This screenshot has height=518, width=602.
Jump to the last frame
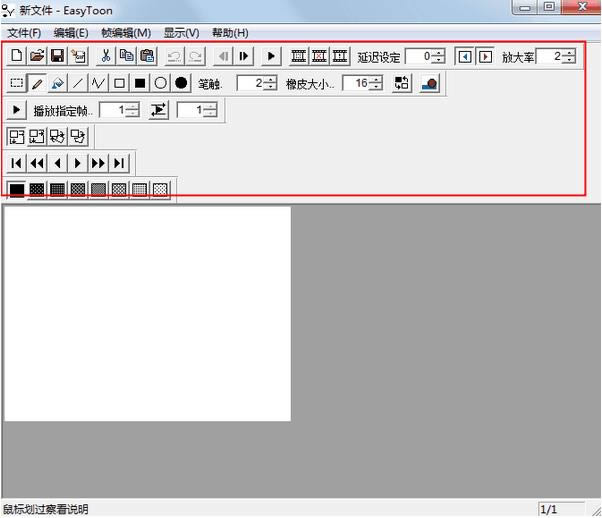point(119,164)
